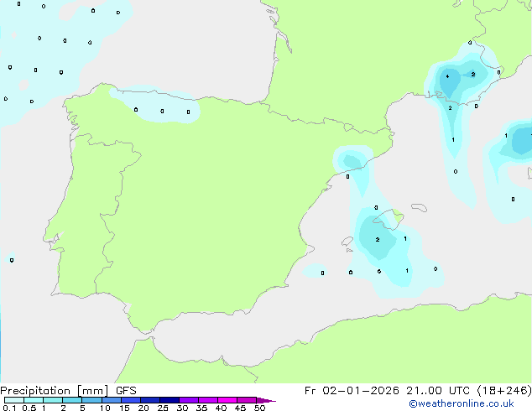Click the '(18+246)' forecast run label
The height and width of the screenshot is (411, 532).
[x=504, y=391]
